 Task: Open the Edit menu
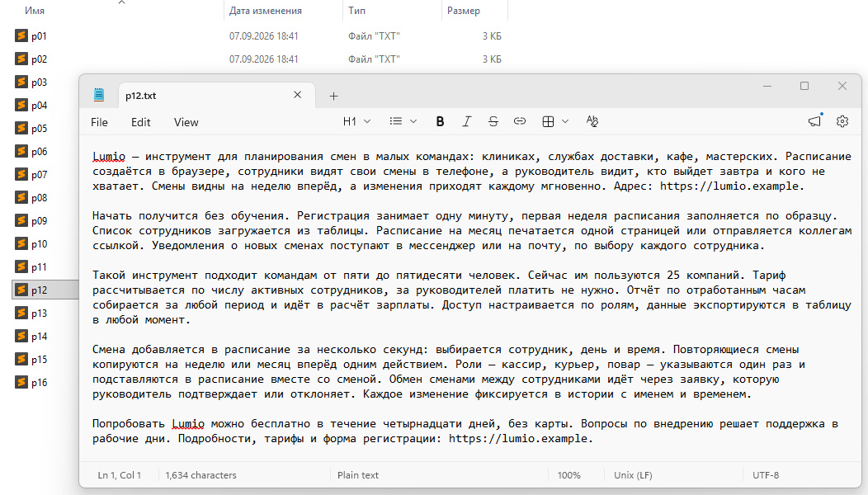[140, 122]
